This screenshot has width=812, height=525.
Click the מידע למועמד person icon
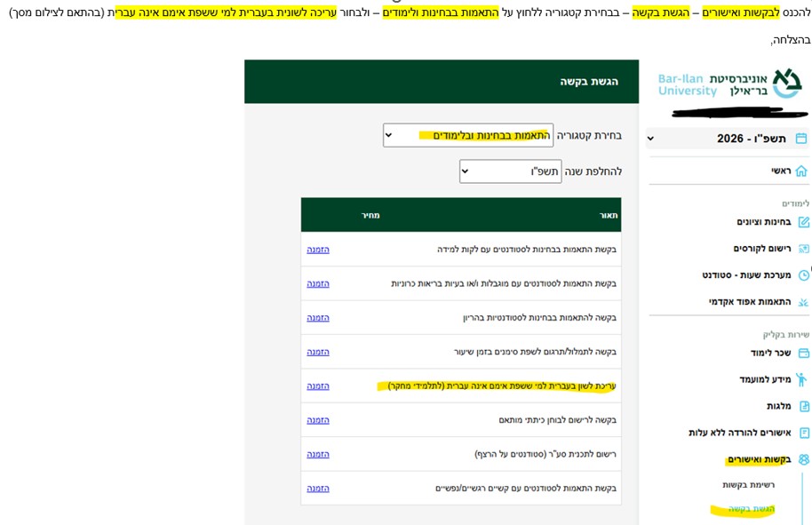pos(801,379)
